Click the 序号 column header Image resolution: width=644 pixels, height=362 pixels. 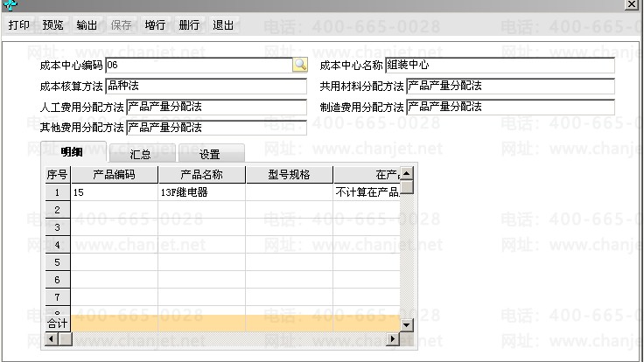click(57, 175)
